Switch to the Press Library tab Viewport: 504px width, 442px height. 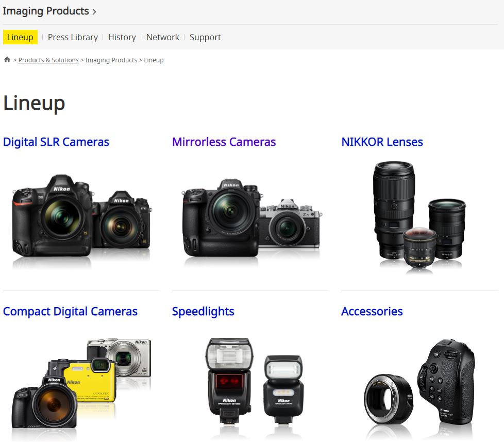click(x=73, y=37)
